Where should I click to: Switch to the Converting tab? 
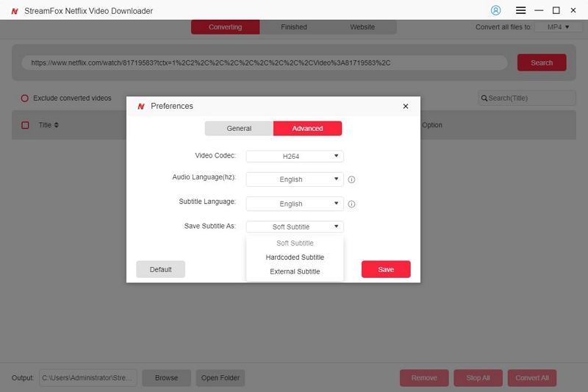(226, 27)
